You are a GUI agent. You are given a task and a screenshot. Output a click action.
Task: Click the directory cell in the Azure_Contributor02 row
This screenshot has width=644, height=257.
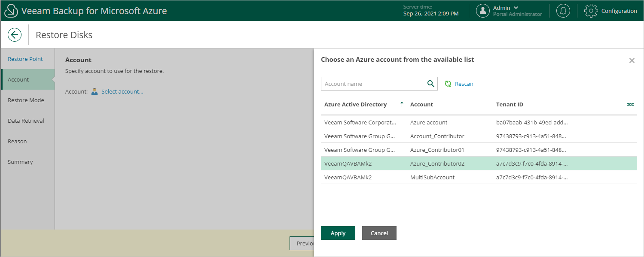pyautogui.click(x=348, y=163)
